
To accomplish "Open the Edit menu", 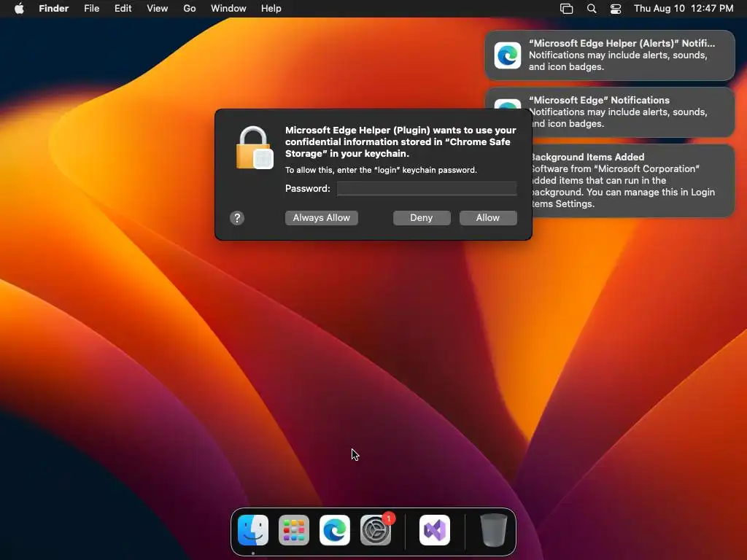I will (123, 9).
